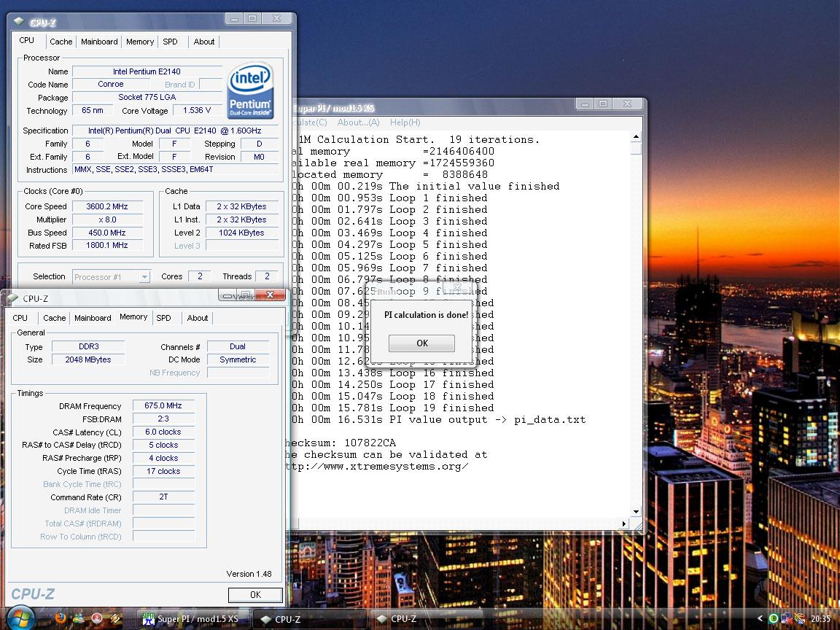Image resolution: width=840 pixels, height=630 pixels.
Task: Close the lower CPU-Z window
Action: click(x=270, y=295)
